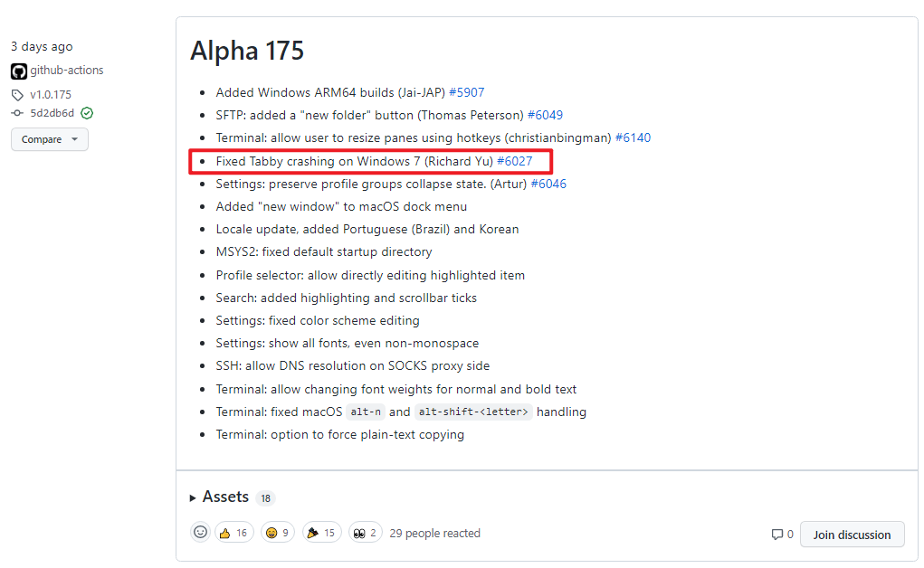Open the #6049 SFTP link

click(545, 115)
